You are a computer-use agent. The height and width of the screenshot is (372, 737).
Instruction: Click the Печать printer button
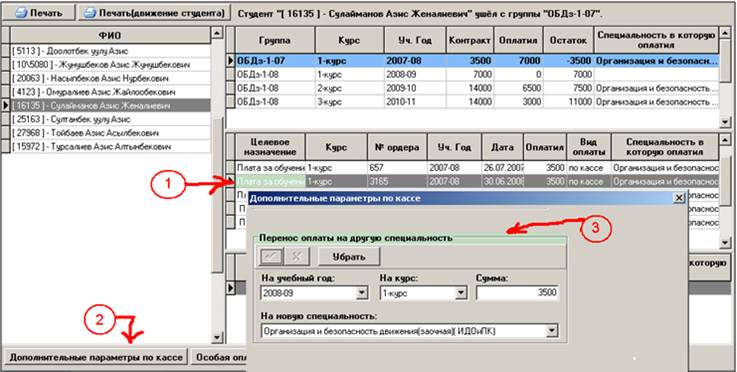point(38,13)
